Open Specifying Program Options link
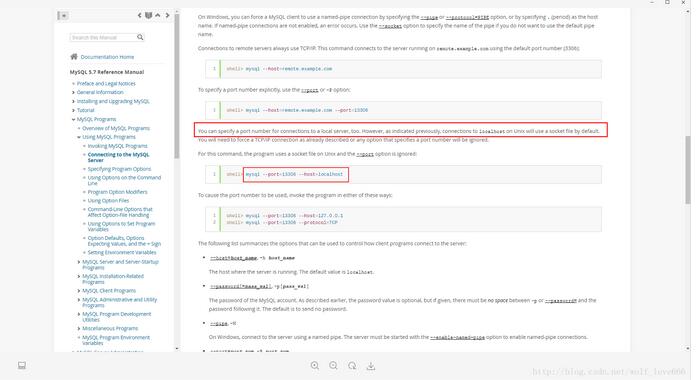 pyautogui.click(x=119, y=169)
